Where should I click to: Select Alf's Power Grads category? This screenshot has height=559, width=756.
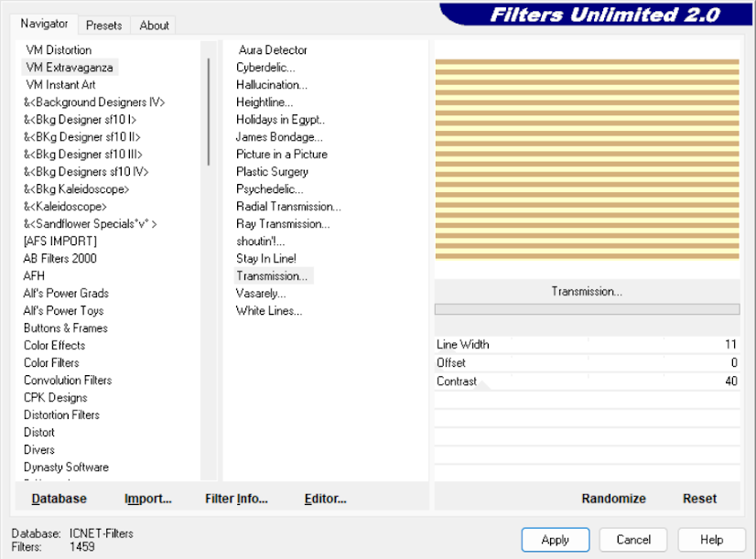pyautogui.click(x=66, y=293)
